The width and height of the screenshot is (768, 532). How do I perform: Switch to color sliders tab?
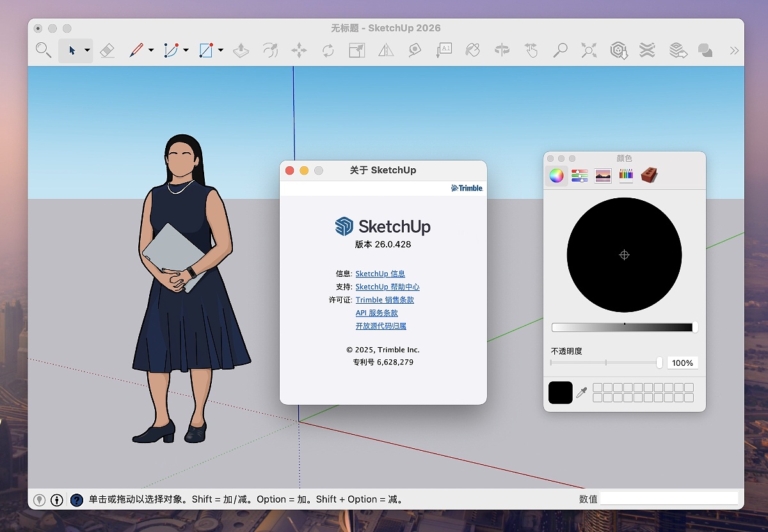click(580, 175)
